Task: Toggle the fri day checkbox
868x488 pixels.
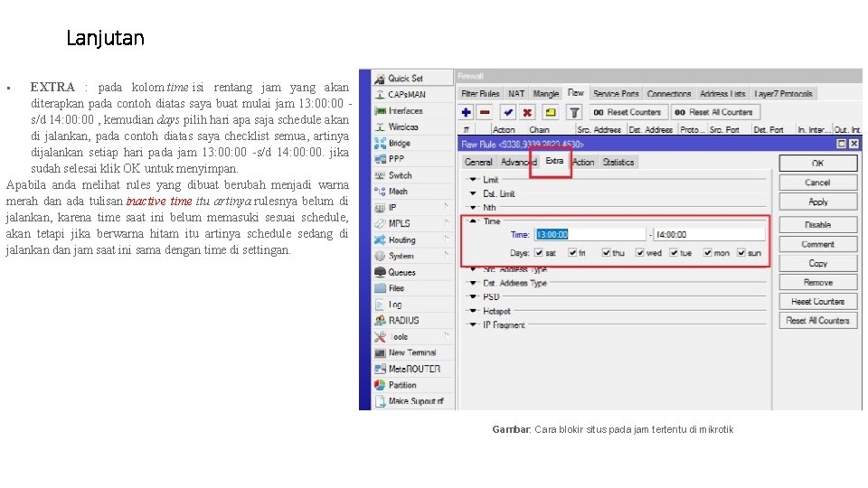Action: (572, 253)
